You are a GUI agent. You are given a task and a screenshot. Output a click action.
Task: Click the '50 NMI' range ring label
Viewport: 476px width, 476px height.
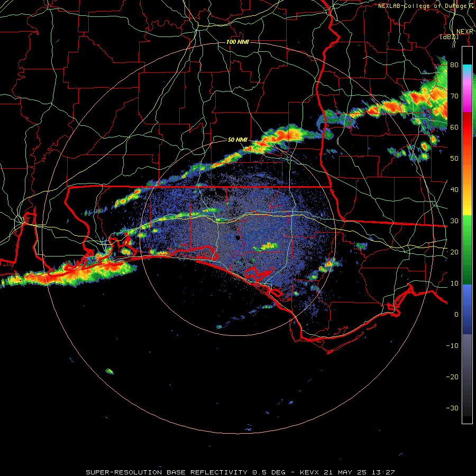(237, 140)
